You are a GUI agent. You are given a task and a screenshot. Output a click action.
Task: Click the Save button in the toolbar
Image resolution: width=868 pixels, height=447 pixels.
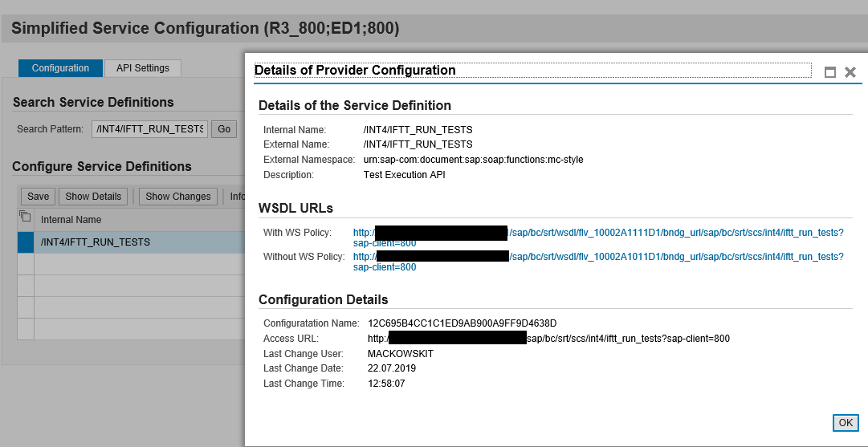click(x=38, y=197)
